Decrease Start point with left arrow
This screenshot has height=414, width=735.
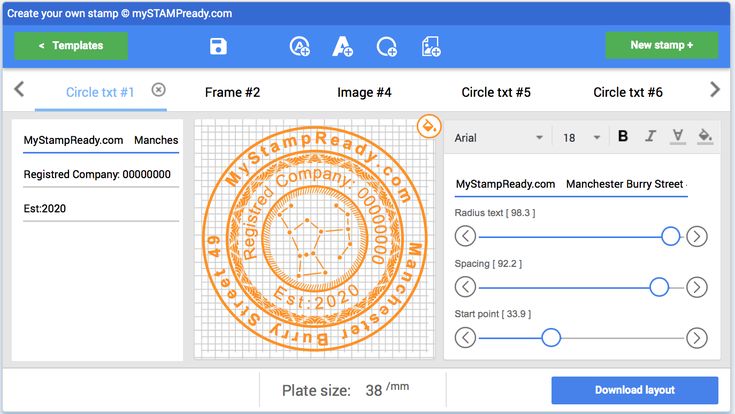click(x=465, y=338)
